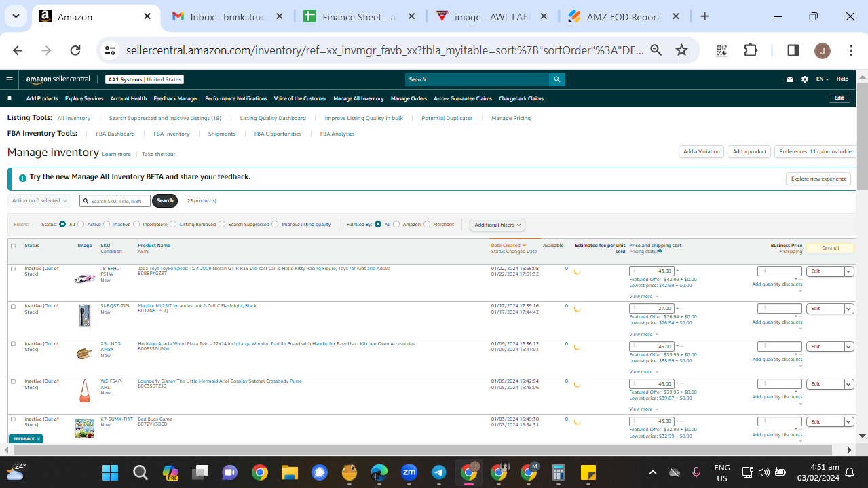
Task: Go back using the browser back arrow
Action: tap(18, 50)
